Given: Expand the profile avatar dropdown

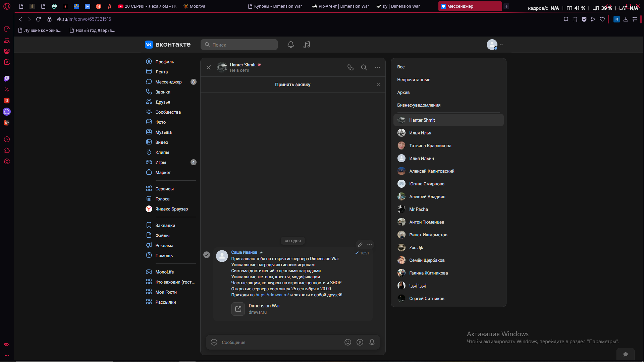Looking at the screenshot, I should 495,45.
